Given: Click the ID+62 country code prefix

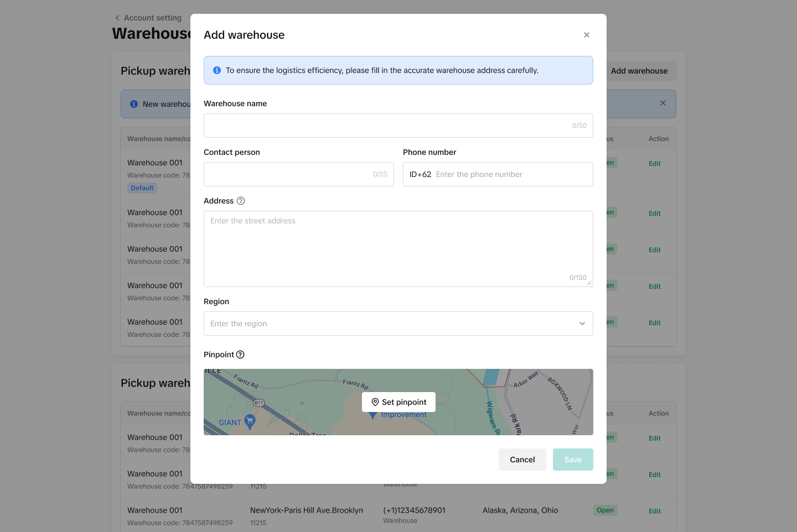Looking at the screenshot, I should [x=420, y=174].
